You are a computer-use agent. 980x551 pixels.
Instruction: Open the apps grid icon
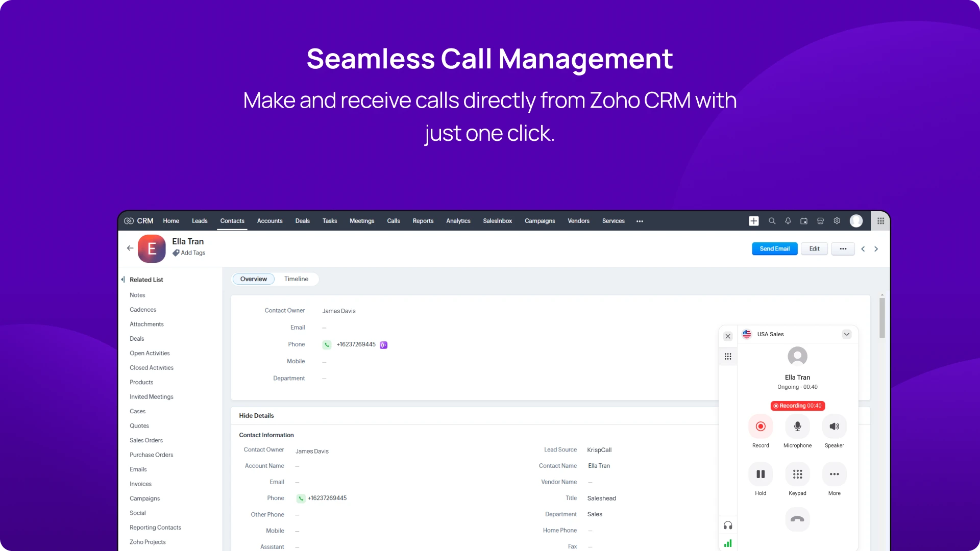[880, 221]
